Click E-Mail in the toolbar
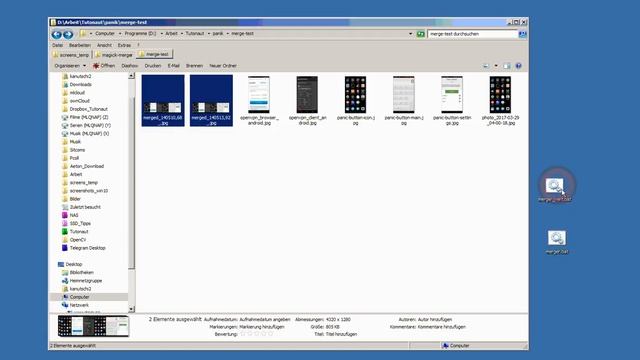This screenshot has height=360, width=640. (173, 66)
